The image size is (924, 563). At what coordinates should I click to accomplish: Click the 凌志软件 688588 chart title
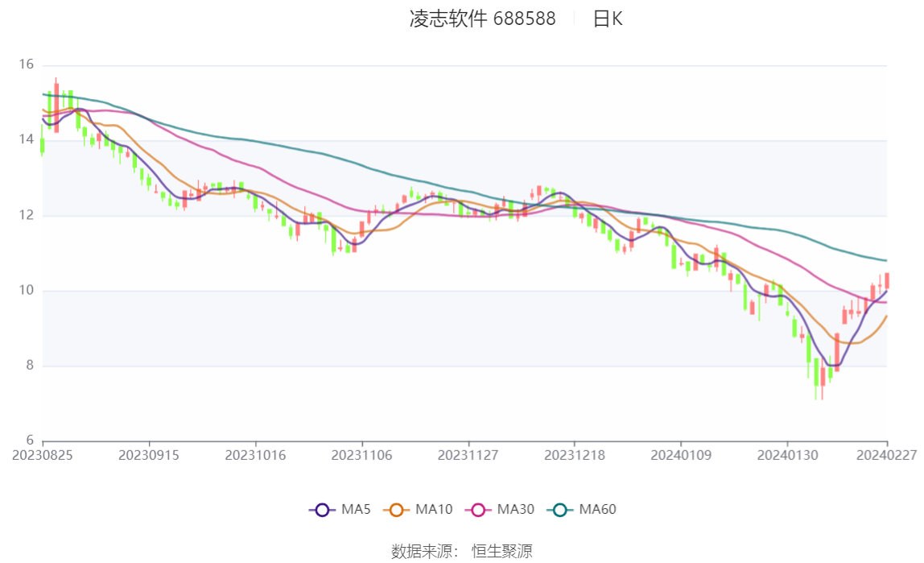tap(483, 19)
